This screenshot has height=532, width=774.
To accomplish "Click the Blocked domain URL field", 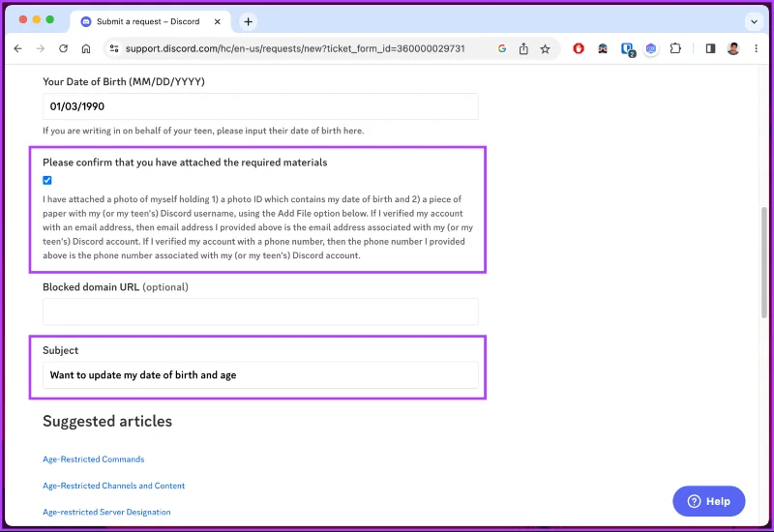I will click(260, 311).
